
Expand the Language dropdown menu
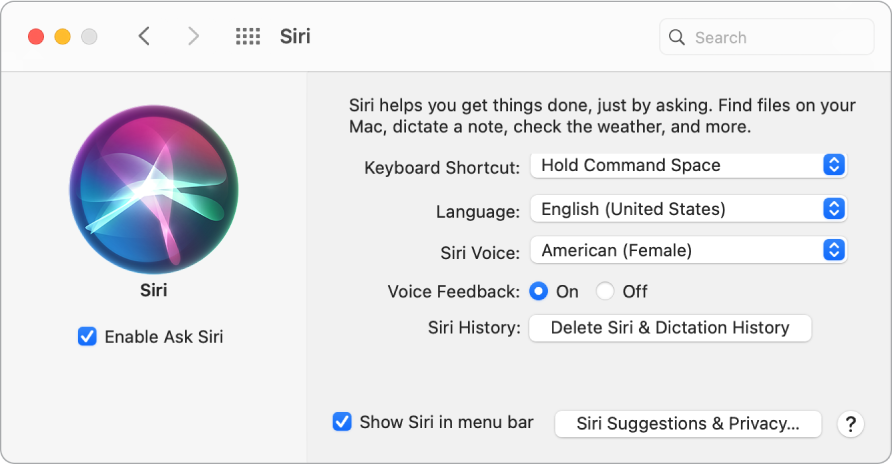pyautogui.click(x=688, y=209)
